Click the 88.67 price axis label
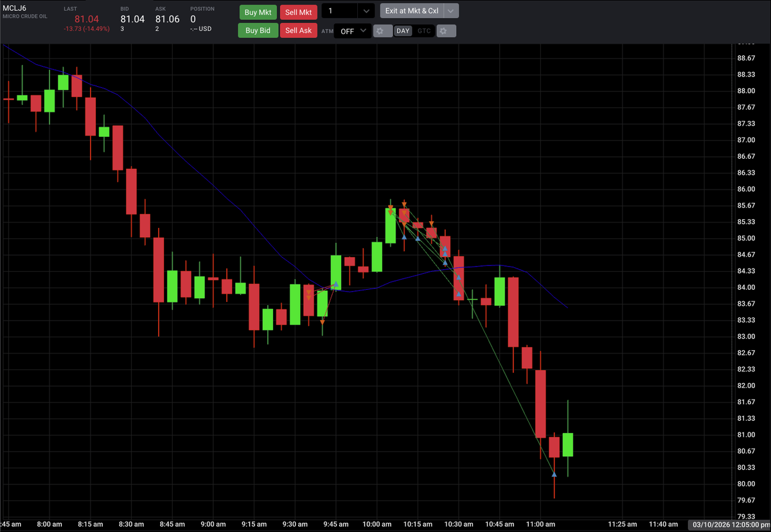The height and width of the screenshot is (532, 771). [x=746, y=58]
